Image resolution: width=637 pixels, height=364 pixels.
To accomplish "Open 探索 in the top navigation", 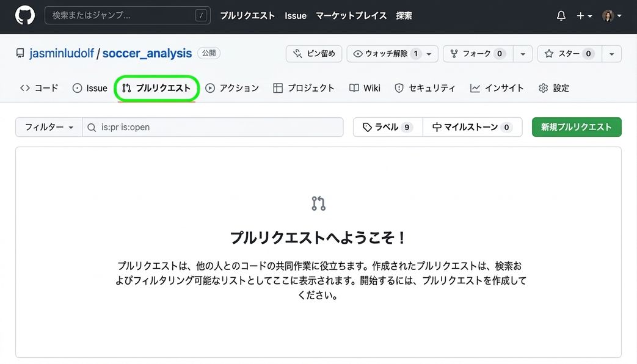I will tap(404, 15).
